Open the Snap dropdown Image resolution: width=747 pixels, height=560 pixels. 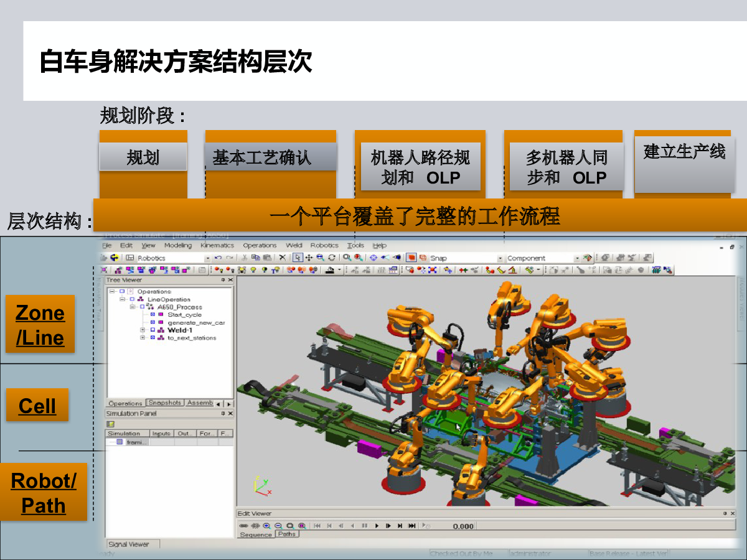tap(500, 258)
